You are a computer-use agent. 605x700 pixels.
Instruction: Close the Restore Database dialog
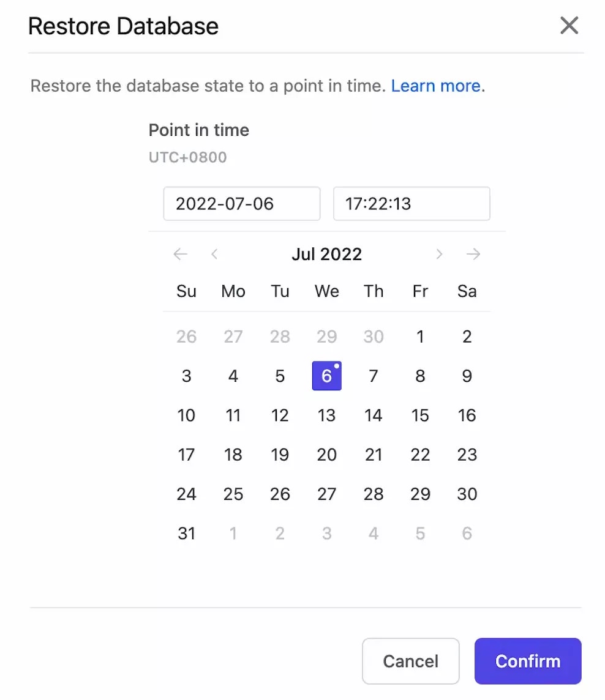[569, 26]
